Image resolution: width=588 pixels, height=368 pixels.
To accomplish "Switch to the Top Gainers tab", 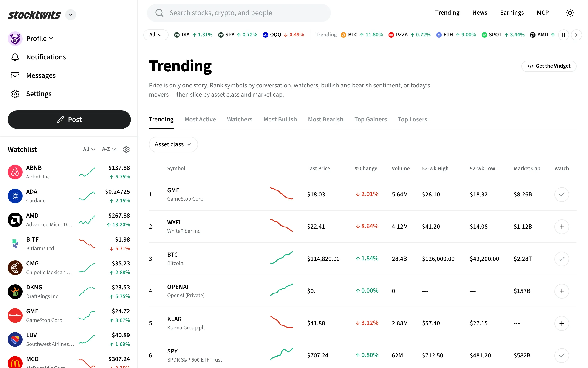I will [x=370, y=120].
